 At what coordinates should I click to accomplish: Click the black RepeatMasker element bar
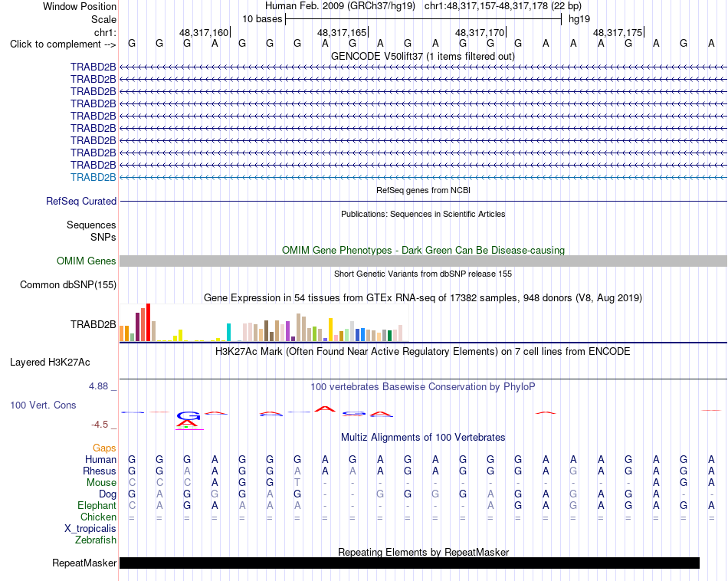coord(409,563)
